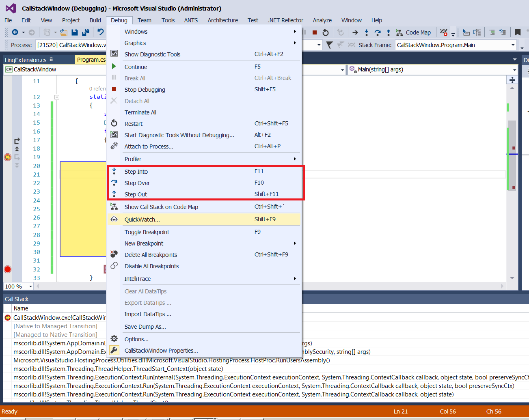Click the Save toolbar icon
Viewport: 529px width, 420px height.
coord(74,32)
